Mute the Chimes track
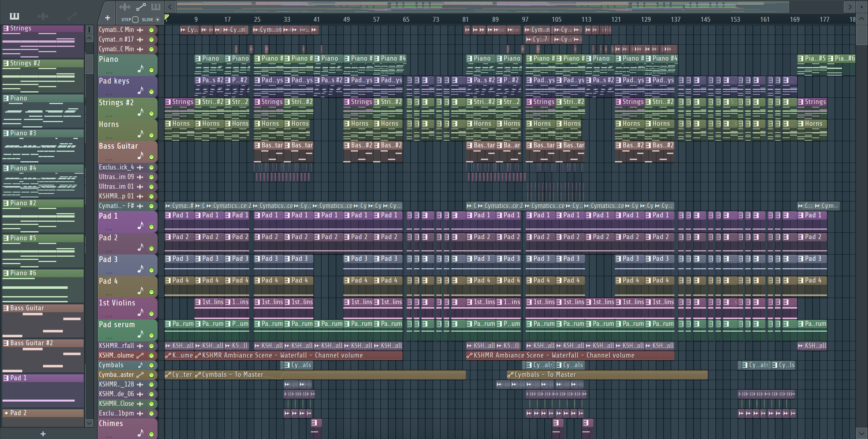The height and width of the screenshot is (439, 868). point(152,434)
